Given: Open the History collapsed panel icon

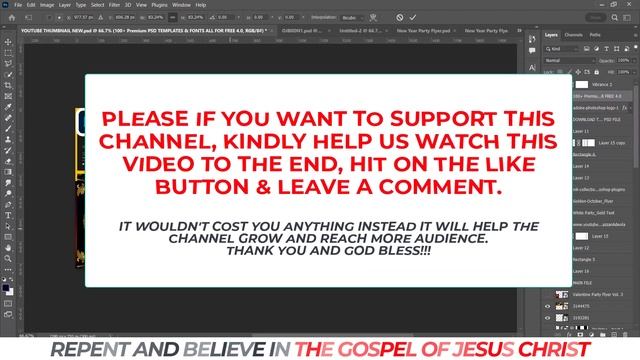Looking at the screenshot, I should (532, 39).
